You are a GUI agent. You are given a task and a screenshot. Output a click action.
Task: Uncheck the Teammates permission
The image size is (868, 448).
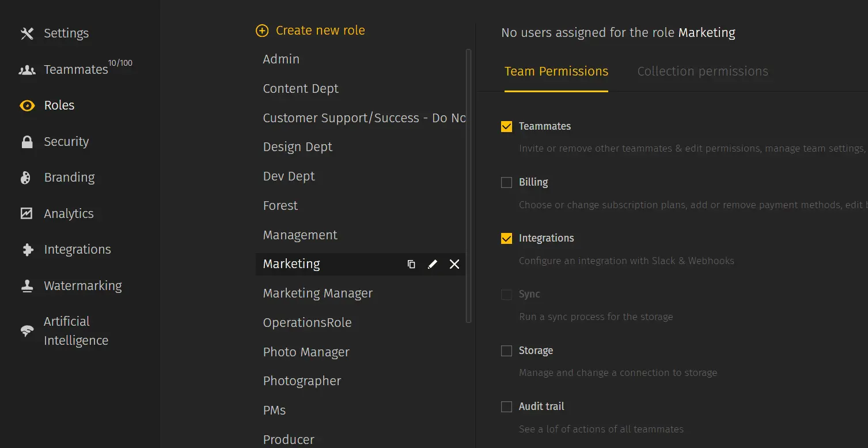click(x=506, y=126)
